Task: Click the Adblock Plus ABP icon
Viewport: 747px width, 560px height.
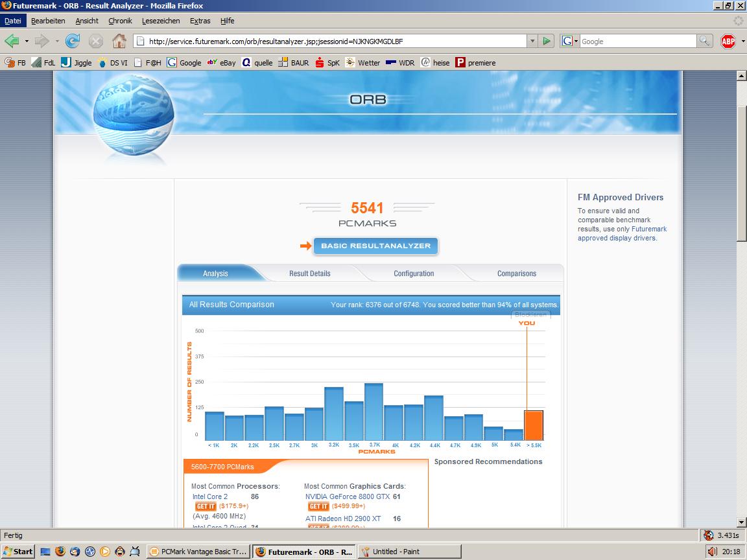Action: pyautogui.click(x=728, y=41)
